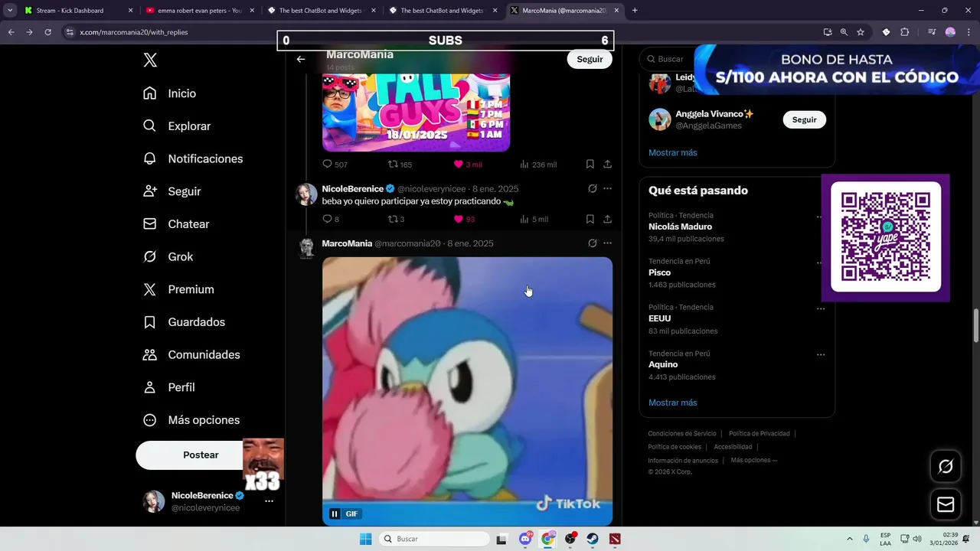This screenshot has height=551, width=980.
Task: Open more options for Aquino trend
Action: [821, 354]
